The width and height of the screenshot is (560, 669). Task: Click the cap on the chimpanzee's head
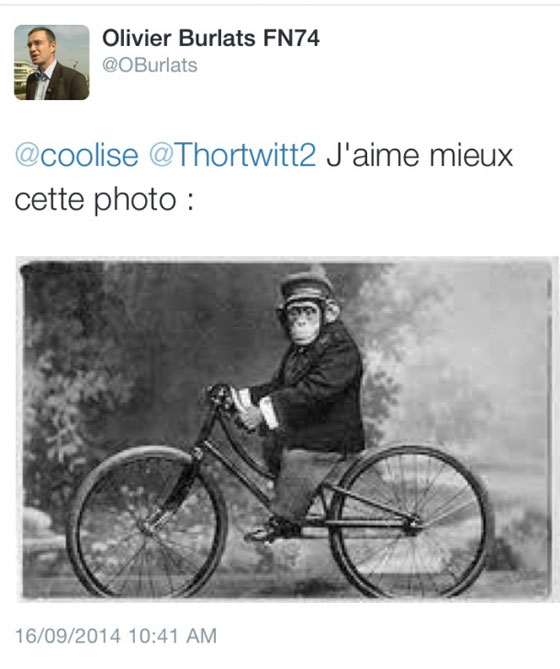click(x=307, y=288)
